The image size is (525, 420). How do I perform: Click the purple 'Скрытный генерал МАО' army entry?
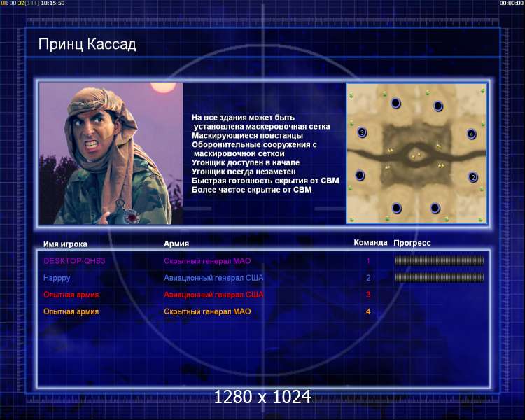pyautogui.click(x=207, y=261)
